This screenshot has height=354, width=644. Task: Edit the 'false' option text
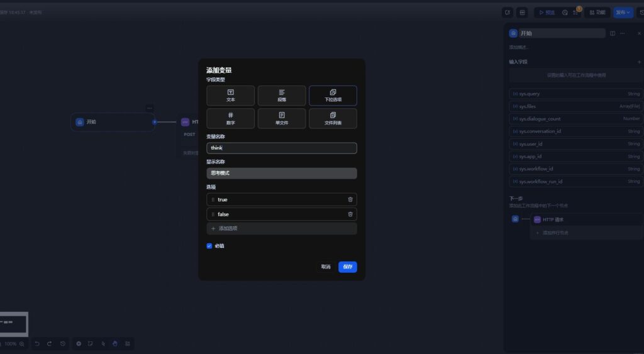click(281, 214)
